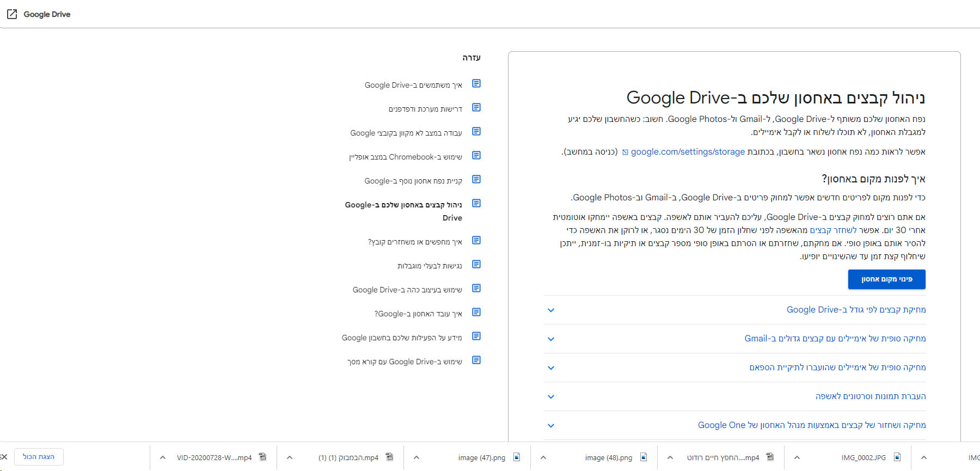The image size is (980, 471).
Task: Open the download named 'החפץ חיים ודוטו....mp4'
Action: [723, 458]
